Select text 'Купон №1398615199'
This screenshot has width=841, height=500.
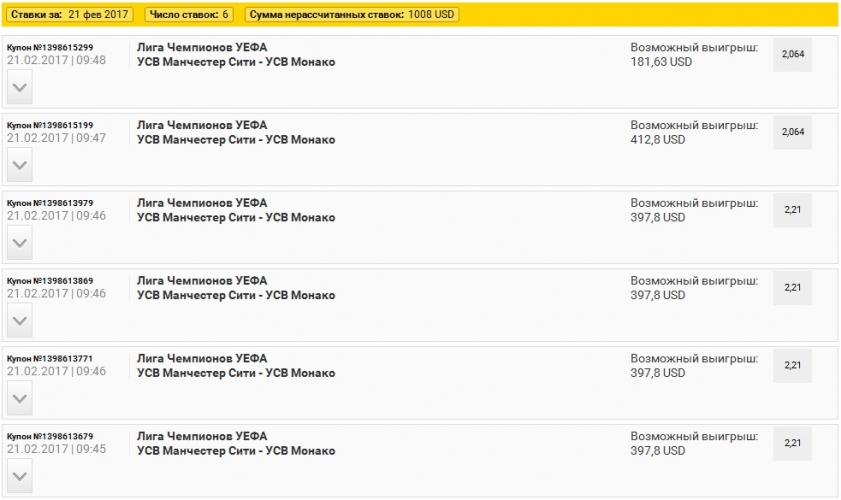[x=50, y=125]
